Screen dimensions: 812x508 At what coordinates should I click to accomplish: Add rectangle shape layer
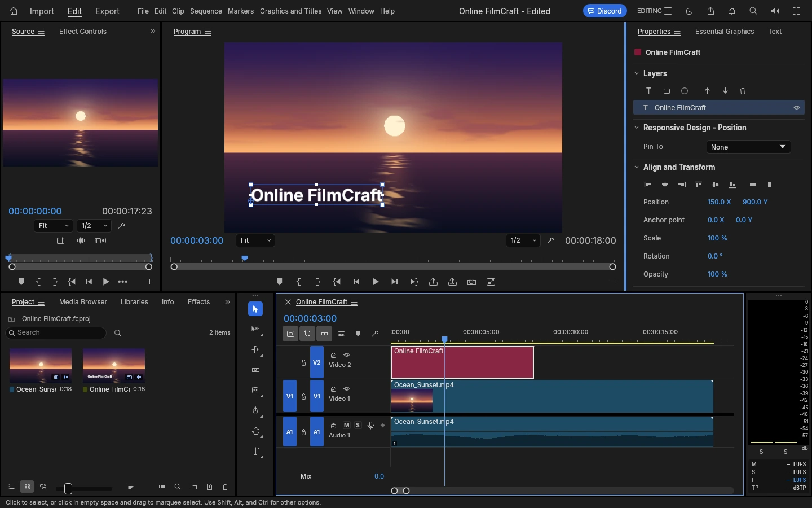667,91
